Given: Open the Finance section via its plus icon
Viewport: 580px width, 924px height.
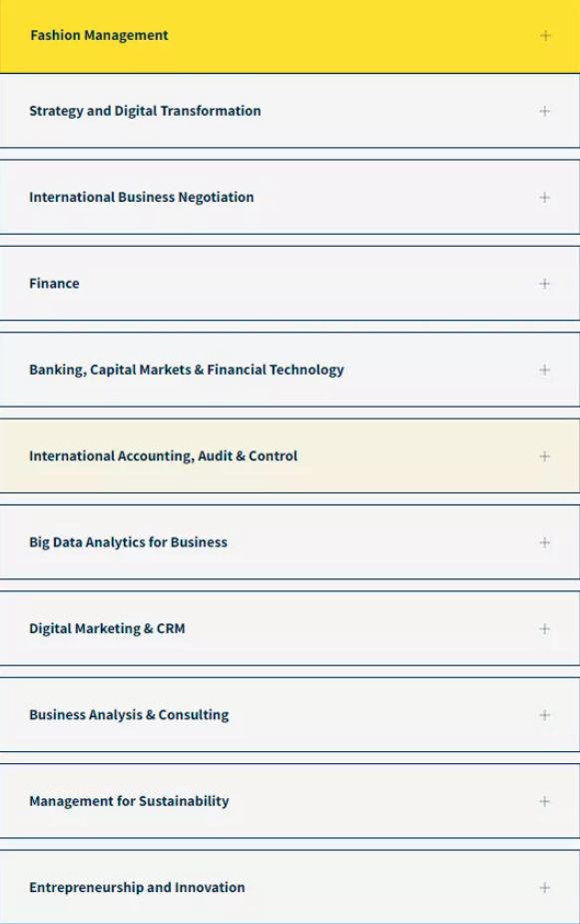Looking at the screenshot, I should tap(545, 284).
